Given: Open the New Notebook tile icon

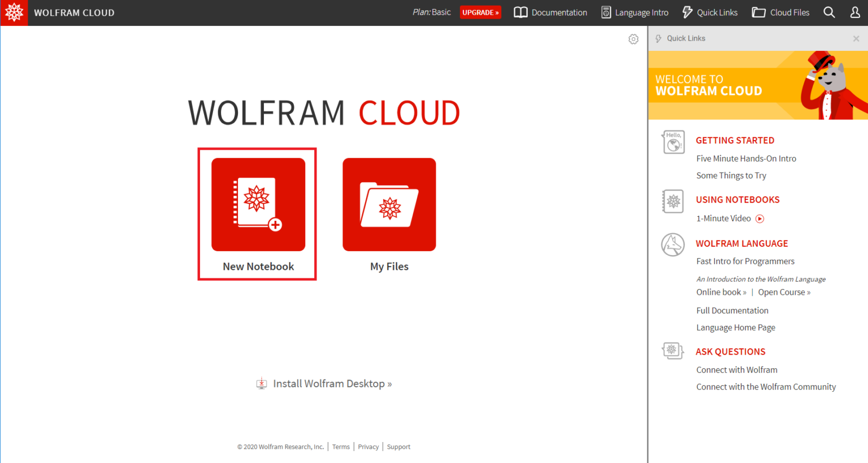Looking at the screenshot, I should (258, 204).
